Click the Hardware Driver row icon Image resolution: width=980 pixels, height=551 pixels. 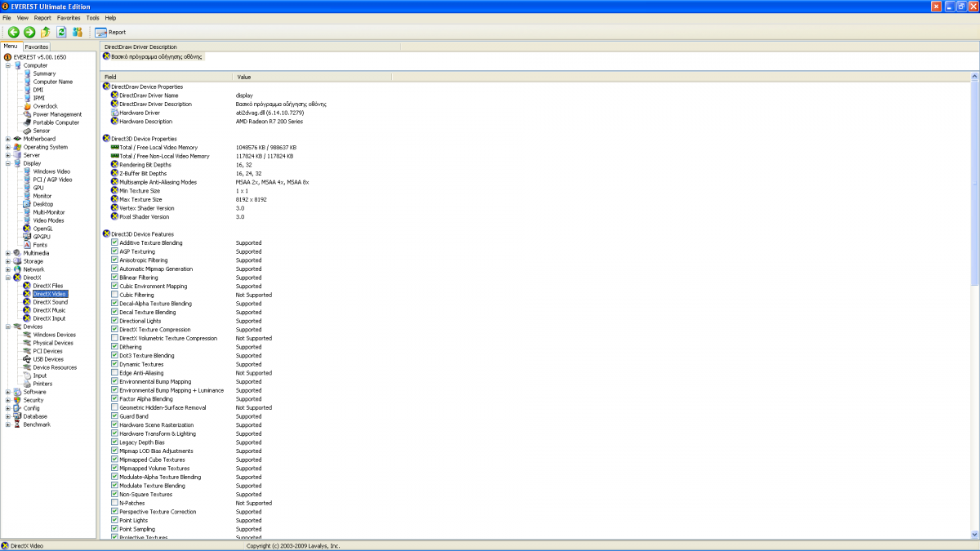coord(114,113)
